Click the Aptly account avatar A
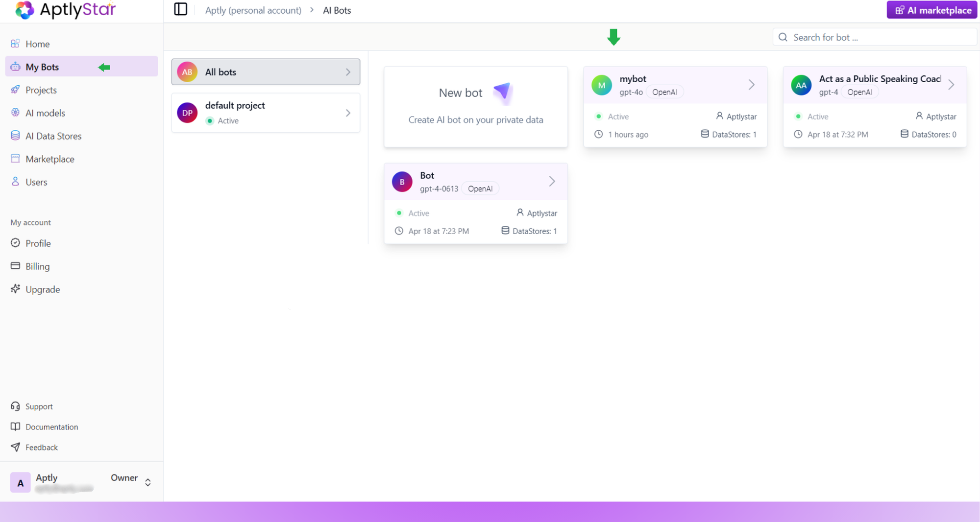This screenshot has height=522, width=980. (x=20, y=482)
